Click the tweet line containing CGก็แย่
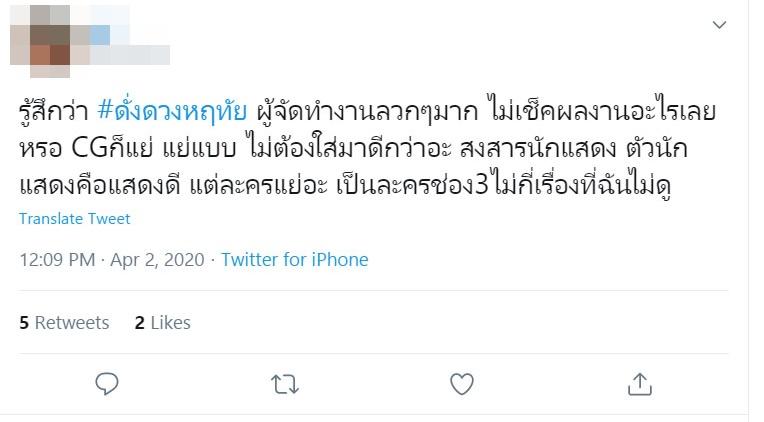Viewport: 764px width, 422px height. pyautogui.click(x=353, y=148)
